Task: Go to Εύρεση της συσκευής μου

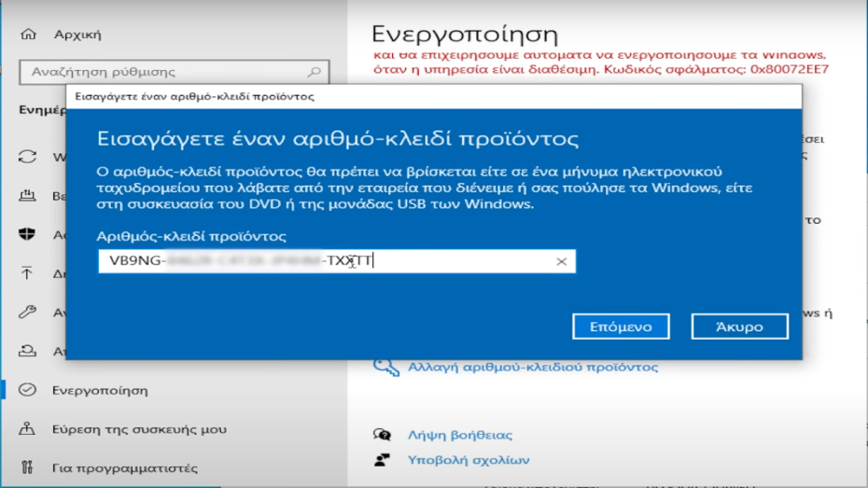Action: 139,429
